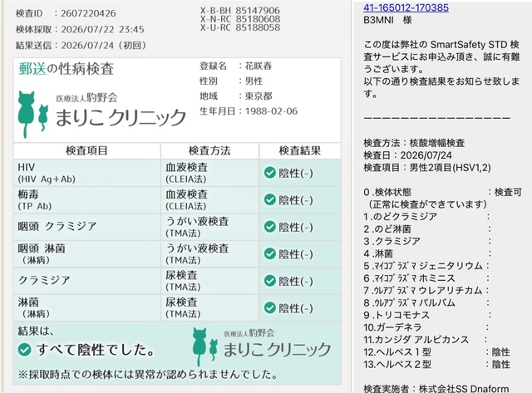Screen dimensions: 532x393
Task: Click the うがい液検査 cell in 咽頭 クラミジア row
Action: click(x=209, y=227)
